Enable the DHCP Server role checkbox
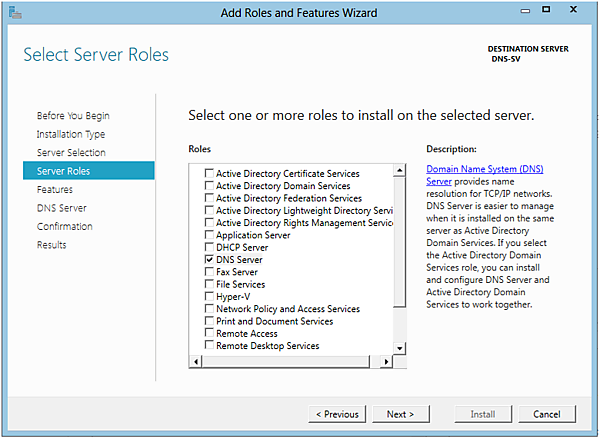 (x=209, y=247)
